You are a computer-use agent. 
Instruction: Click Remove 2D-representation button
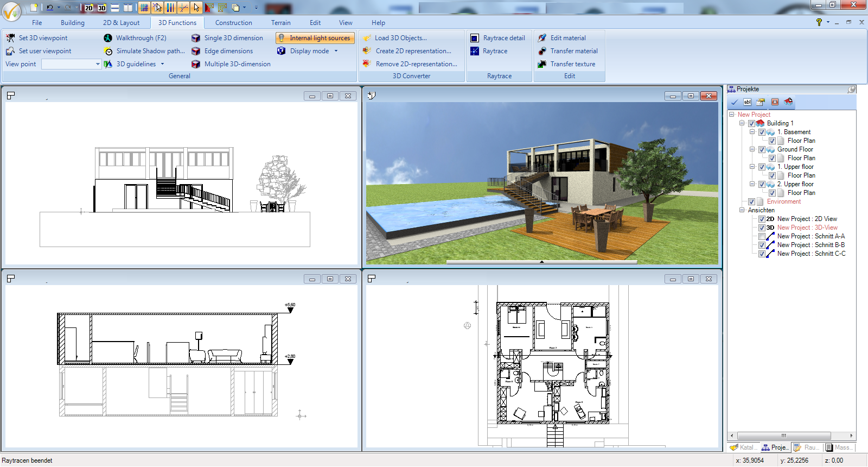pyautogui.click(x=416, y=64)
